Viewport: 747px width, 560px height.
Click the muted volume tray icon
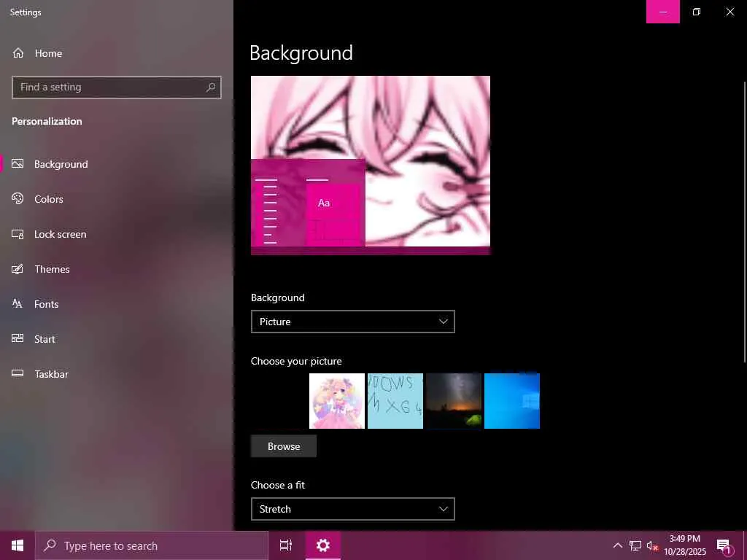point(652,545)
